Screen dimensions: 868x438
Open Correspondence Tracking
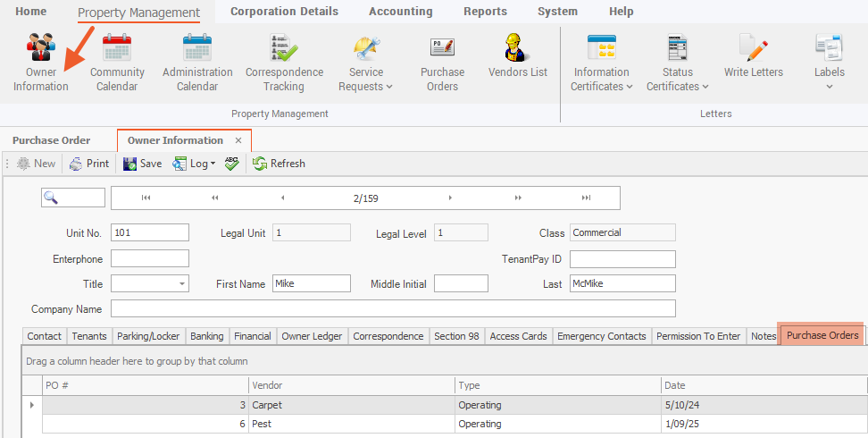pyautogui.click(x=284, y=62)
